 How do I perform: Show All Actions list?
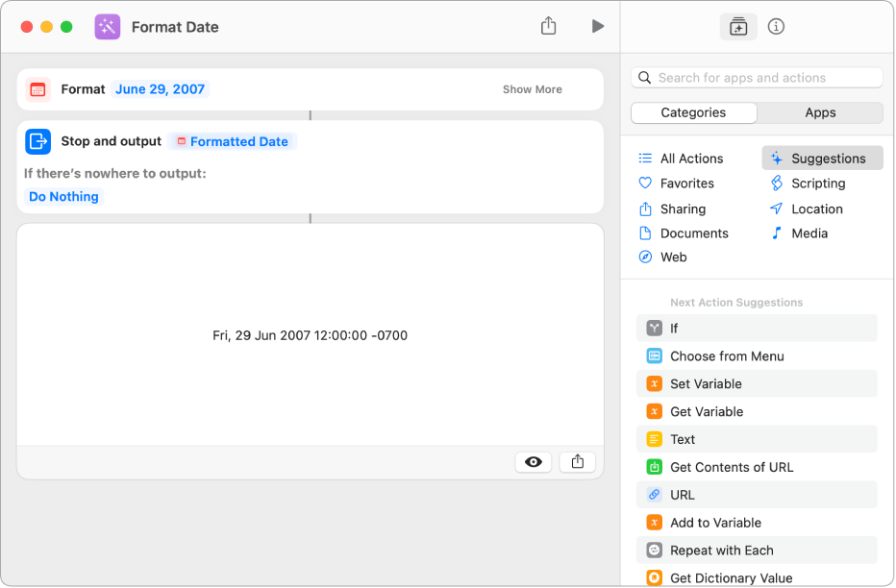[x=691, y=159]
